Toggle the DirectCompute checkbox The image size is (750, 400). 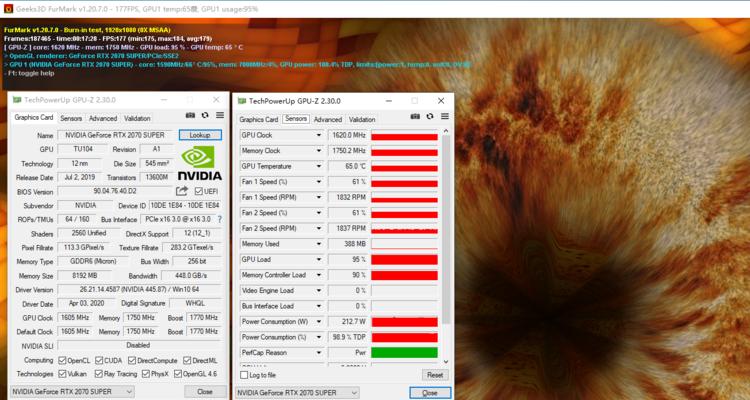(132, 360)
